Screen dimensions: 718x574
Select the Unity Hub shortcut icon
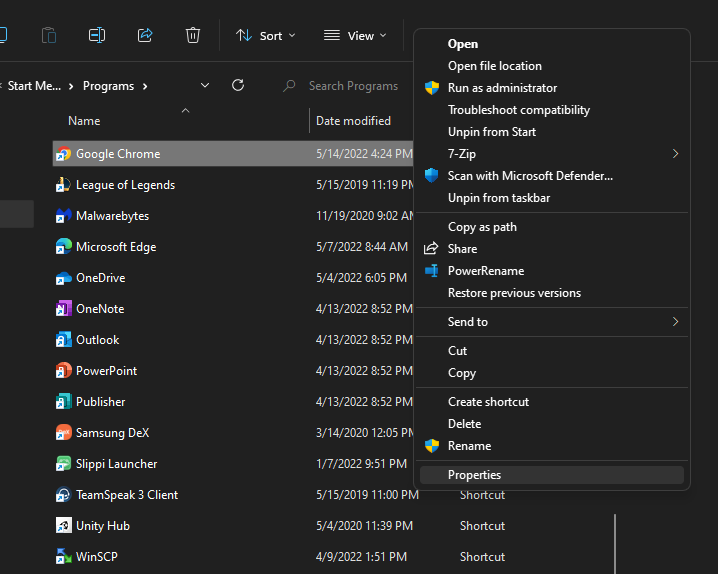(63, 525)
